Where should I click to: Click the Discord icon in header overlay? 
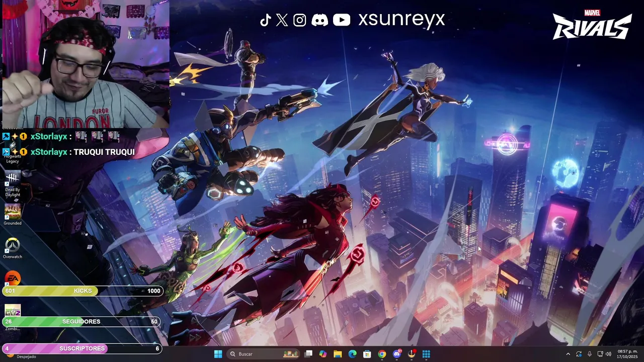pos(320,20)
